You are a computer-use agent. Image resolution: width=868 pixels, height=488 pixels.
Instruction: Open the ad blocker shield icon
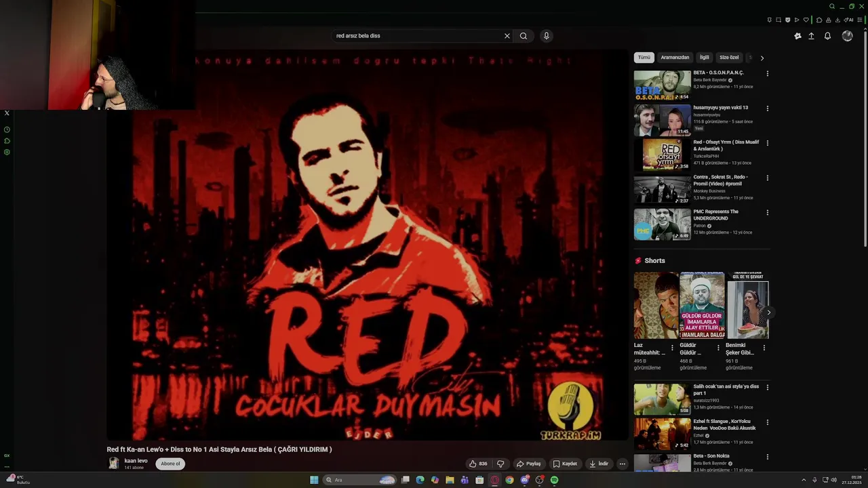click(788, 20)
